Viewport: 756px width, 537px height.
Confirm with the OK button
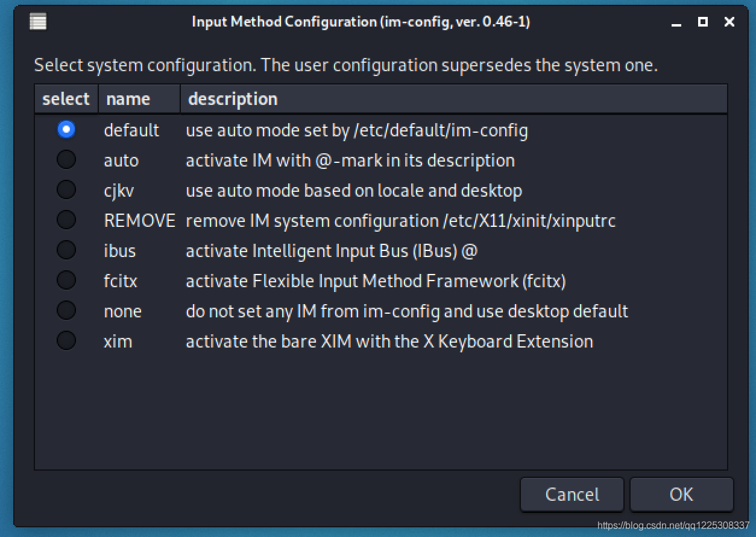coord(681,495)
